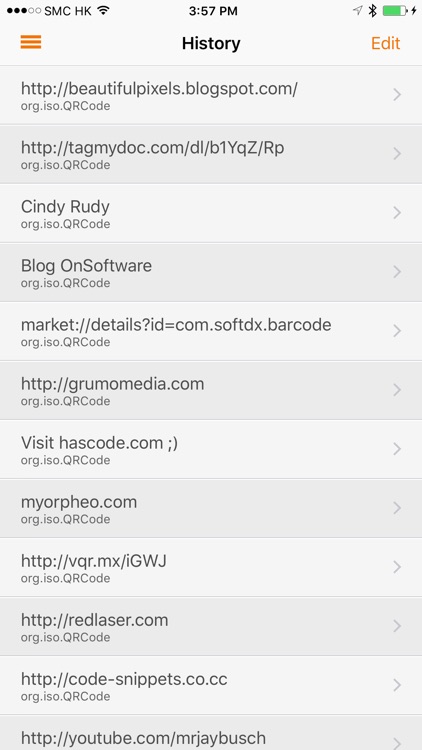
Task: Select the Cindy Rudy entry
Action: coord(211,213)
